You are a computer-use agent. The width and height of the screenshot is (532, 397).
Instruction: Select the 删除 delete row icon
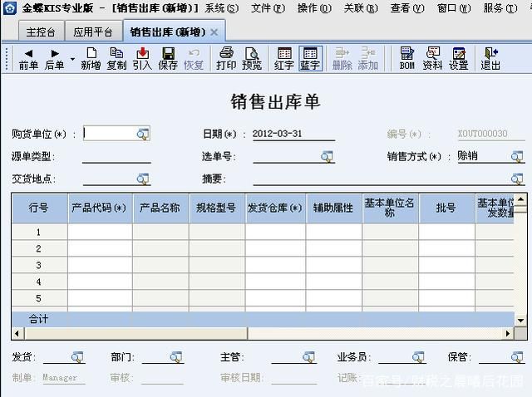point(342,59)
